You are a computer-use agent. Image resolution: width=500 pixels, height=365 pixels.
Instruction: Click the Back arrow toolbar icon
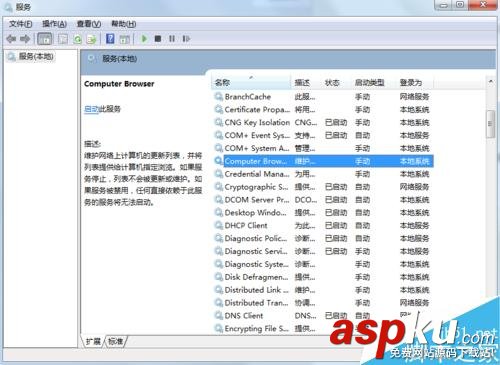click(11, 39)
